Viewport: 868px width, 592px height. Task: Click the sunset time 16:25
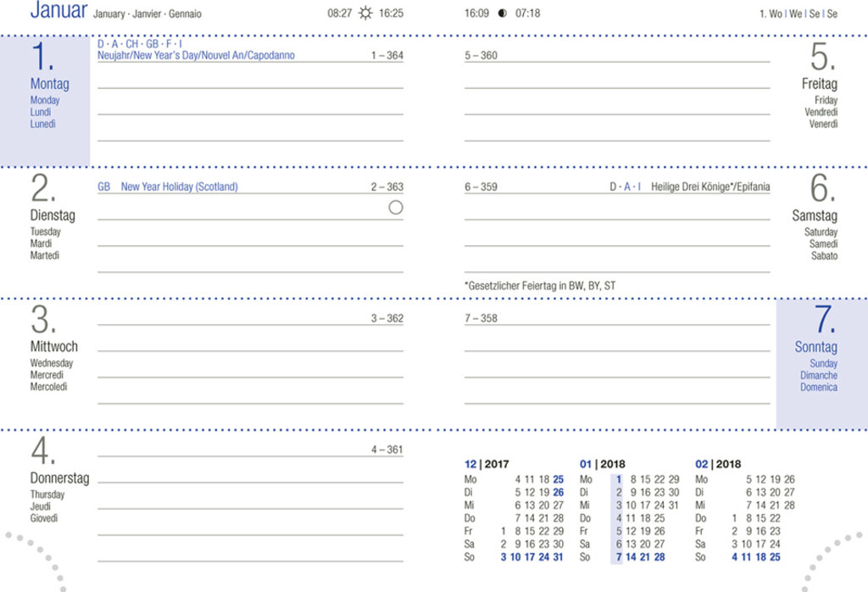tap(391, 14)
